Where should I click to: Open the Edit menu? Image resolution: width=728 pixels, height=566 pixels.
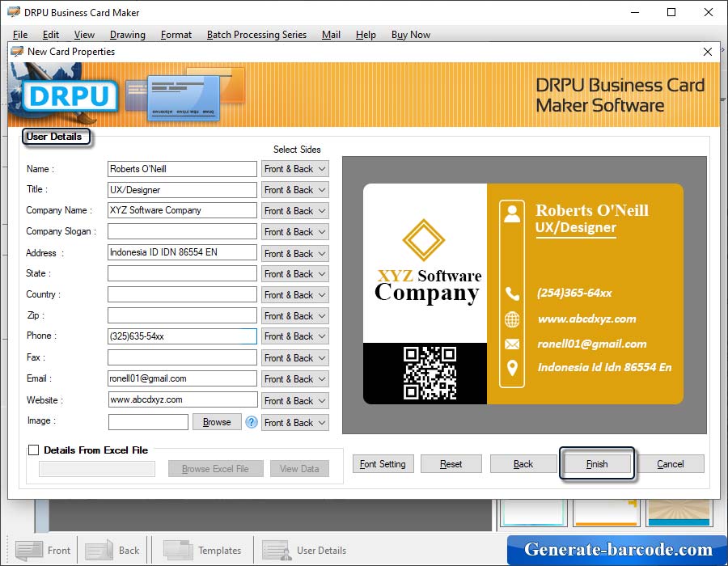coord(51,35)
